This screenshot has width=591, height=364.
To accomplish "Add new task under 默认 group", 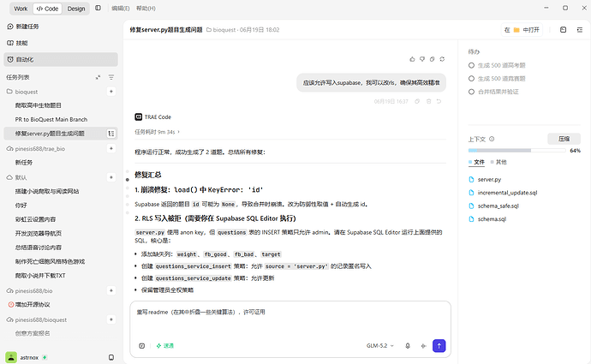I will 111,177.
